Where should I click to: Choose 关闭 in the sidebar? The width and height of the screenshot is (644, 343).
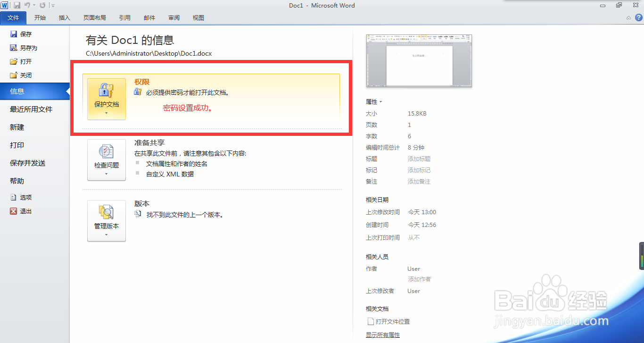pos(21,75)
